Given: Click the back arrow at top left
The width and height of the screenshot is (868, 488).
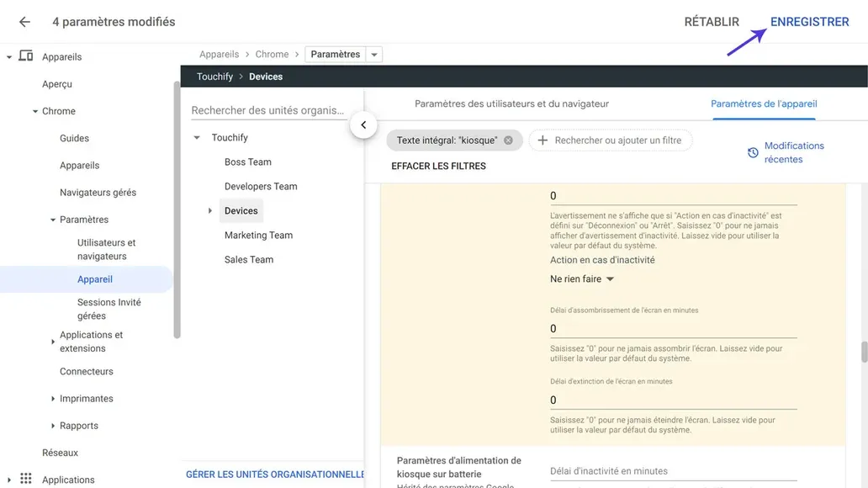Looking at the screenshot, I should click(x=24, y=22).
